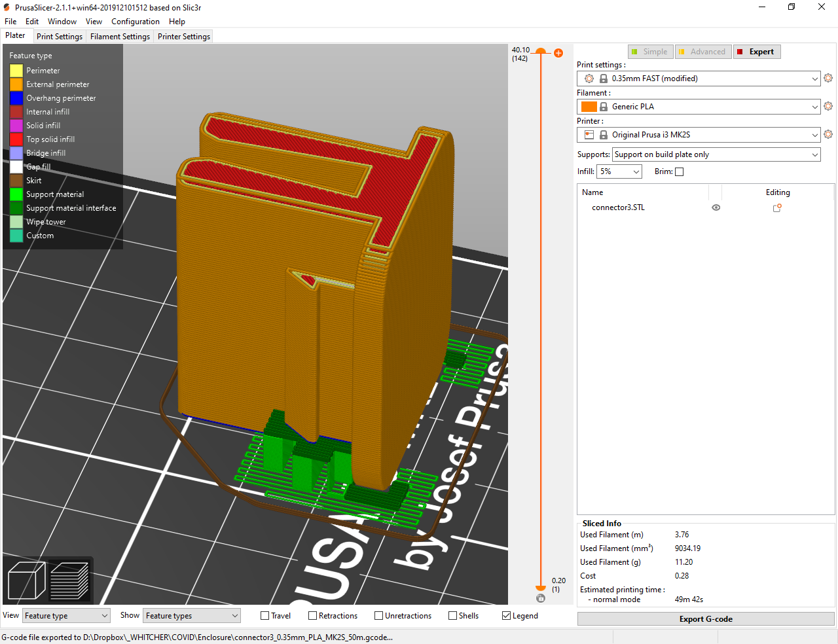
Task: Open printer settings edit gear icon
Action: coord(828,134)
